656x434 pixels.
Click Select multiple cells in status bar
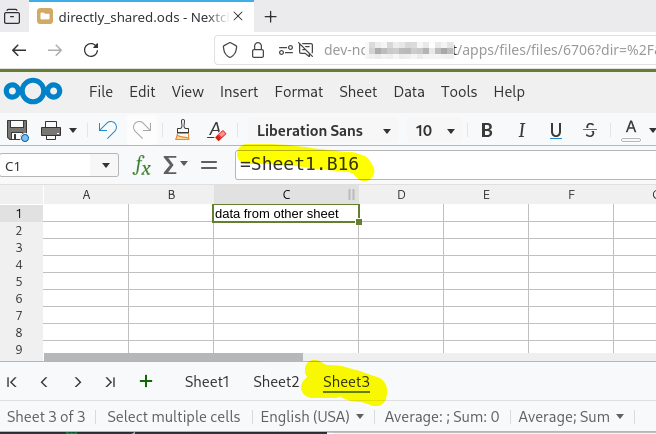click(173, 416)
